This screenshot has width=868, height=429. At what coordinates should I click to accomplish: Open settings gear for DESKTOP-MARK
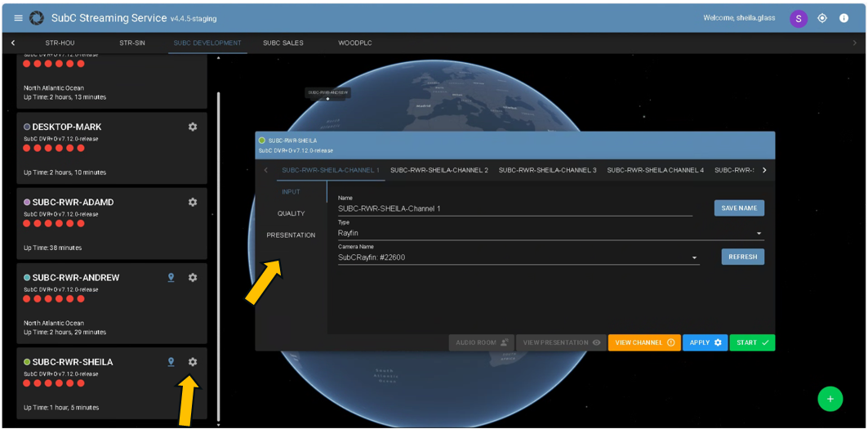[193, 127]
